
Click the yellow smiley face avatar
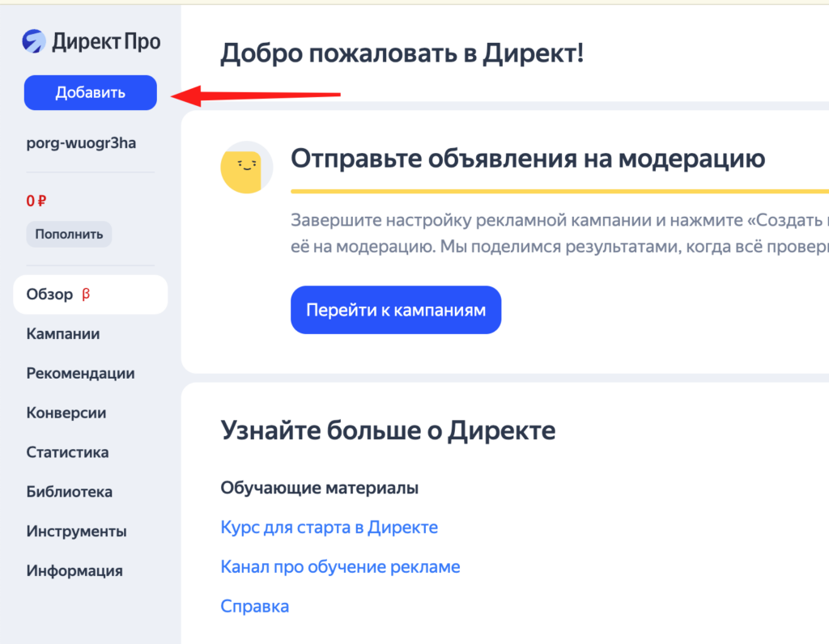[x=246, y=167]
